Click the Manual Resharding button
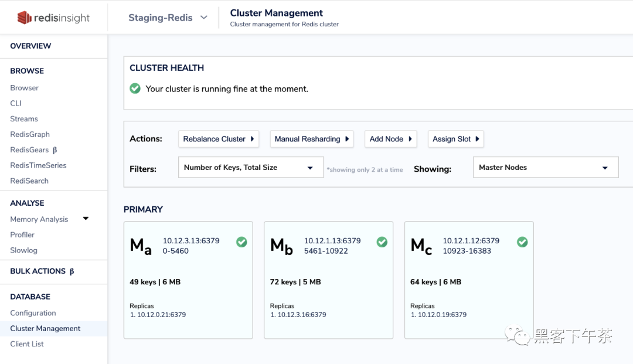This screenshot has width=633, height=364. (x=312, y=139)
